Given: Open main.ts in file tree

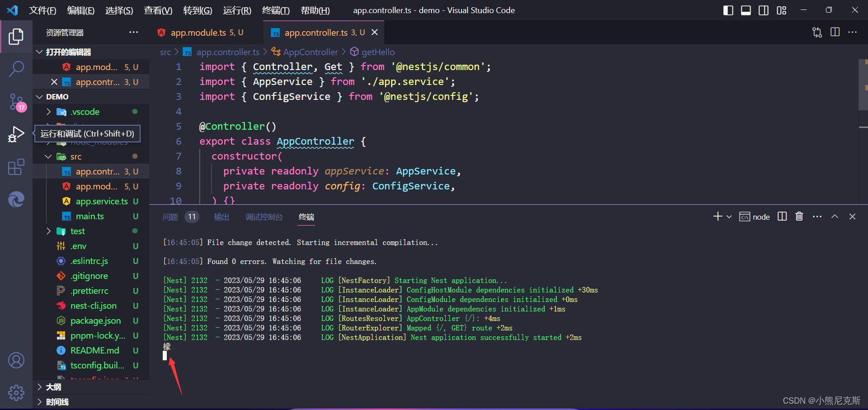Looking at the screenshot, I should (91, 216).
